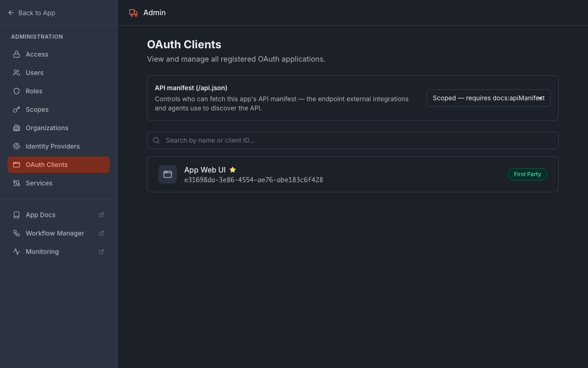The width and height of the screenshot is (588, 368).
Task: Select the OAuth Clients menu item
Action: (x=58, y=165)
